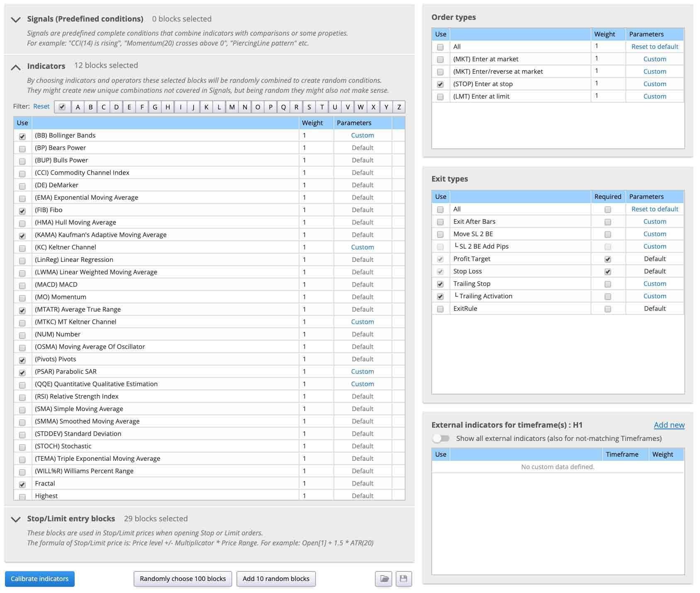Filter indicators by letter K
The image size is (700, 593).
206,107
